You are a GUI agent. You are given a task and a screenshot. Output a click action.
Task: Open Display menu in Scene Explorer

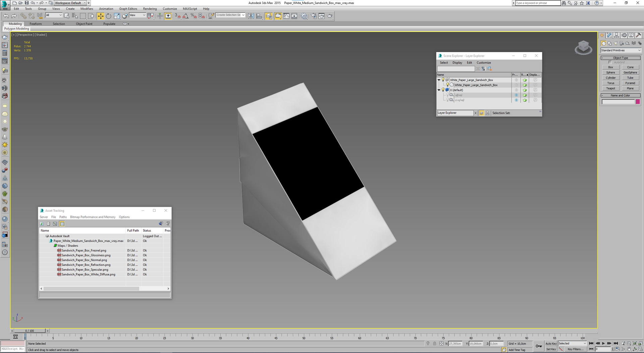pos(457,63)
